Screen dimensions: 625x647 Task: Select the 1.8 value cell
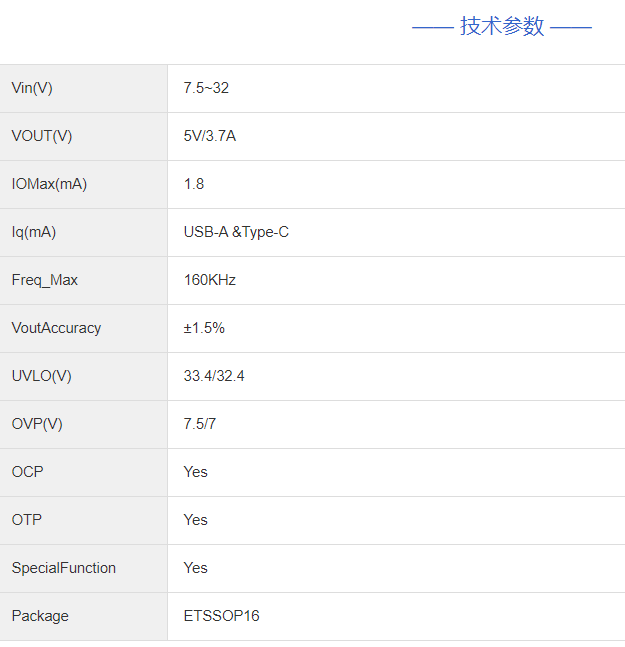[x=194, y=184]
